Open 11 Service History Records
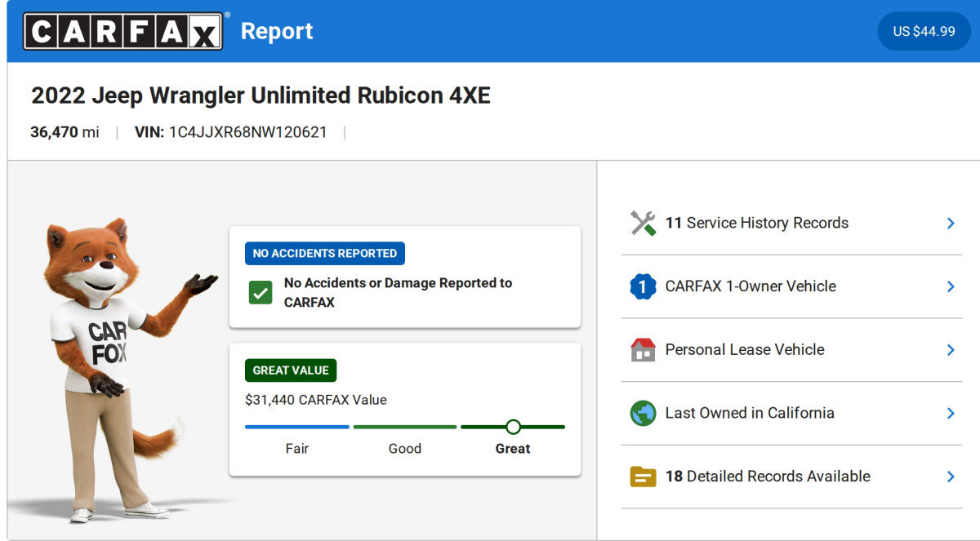Screen dimensions: 980x541 (791, 223)
